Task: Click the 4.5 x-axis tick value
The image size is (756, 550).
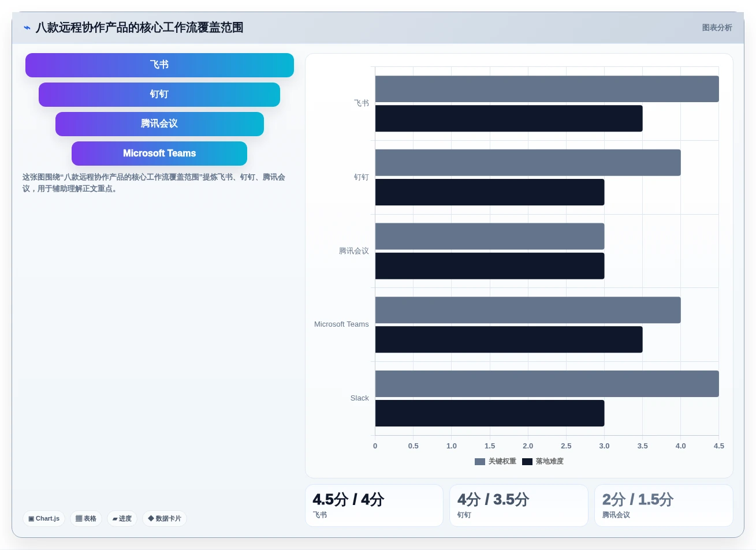Action: tap(719, 446)
